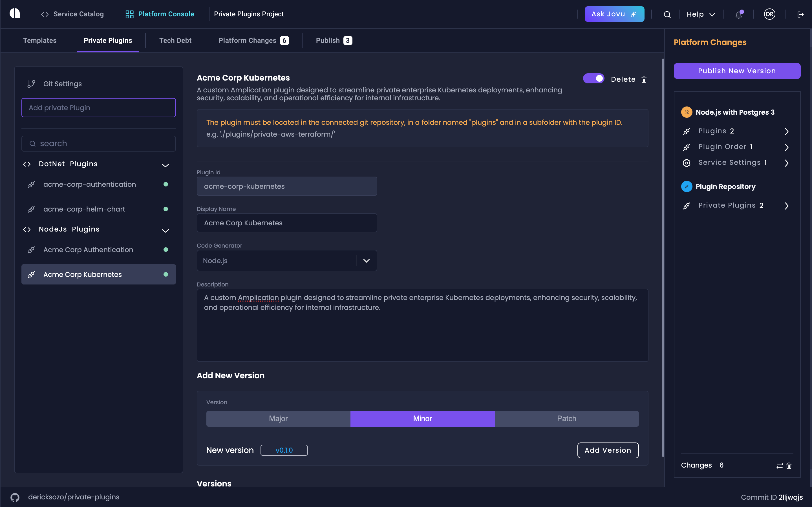
Task: Expand the DotNet Plugins section
Action: pyautogui.click(x=166, y=164)
